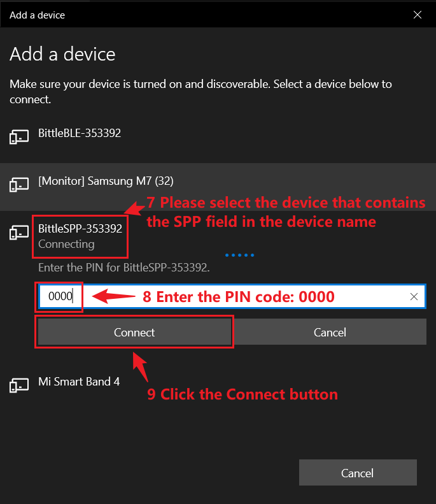The height and width of the screenshot is (504, 436).
Task: Click the BittleBLE-353392 device icon
Action: pyautogui.click(x=18, y=136)
